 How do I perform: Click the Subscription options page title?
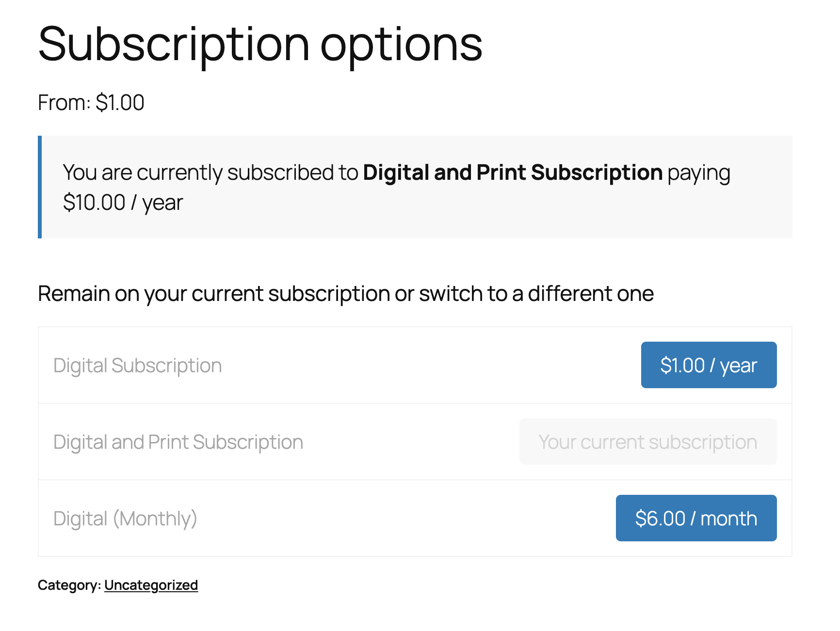(260, 45)
